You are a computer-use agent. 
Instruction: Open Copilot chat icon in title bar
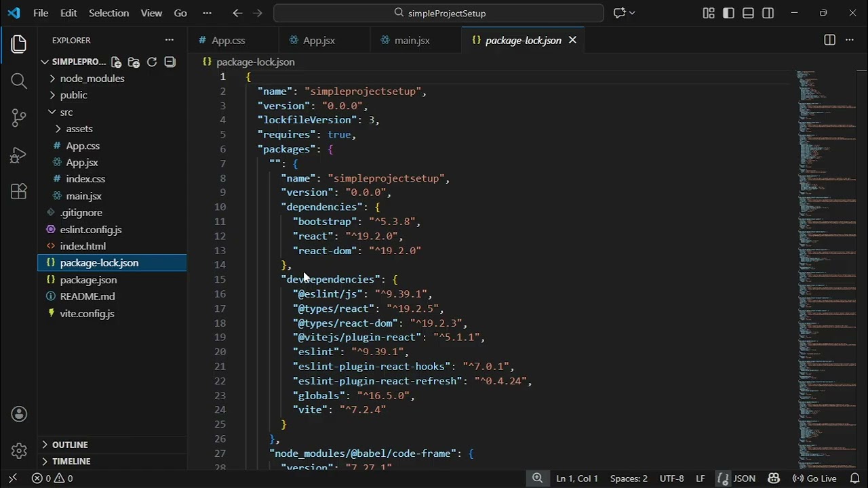coord(618,13)
